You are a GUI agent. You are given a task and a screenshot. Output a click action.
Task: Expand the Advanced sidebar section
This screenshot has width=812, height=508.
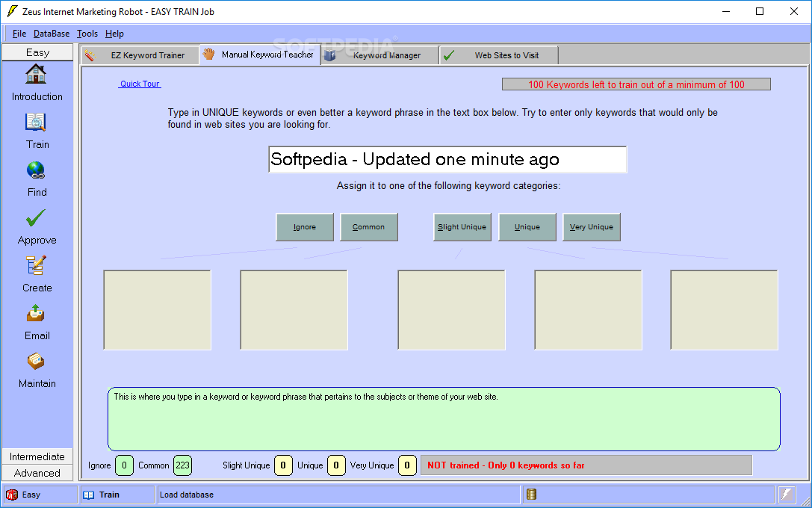click(37, 473)
